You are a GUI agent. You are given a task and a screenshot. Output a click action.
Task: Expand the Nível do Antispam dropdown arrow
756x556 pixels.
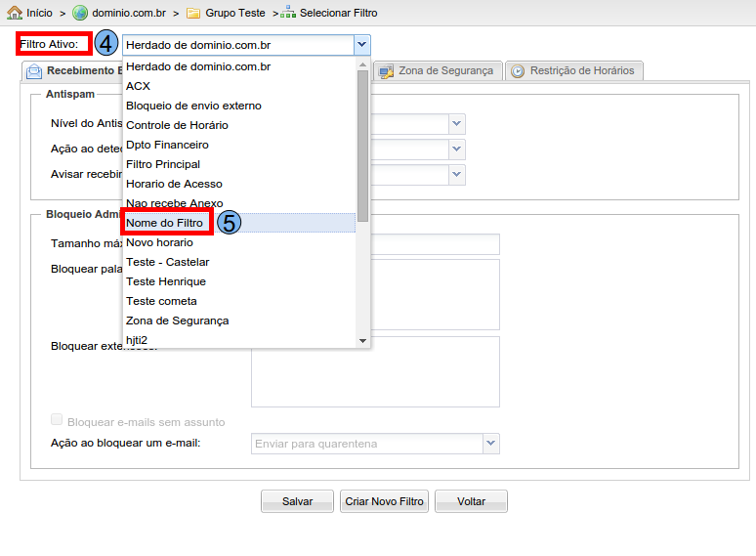pos(456,124)
